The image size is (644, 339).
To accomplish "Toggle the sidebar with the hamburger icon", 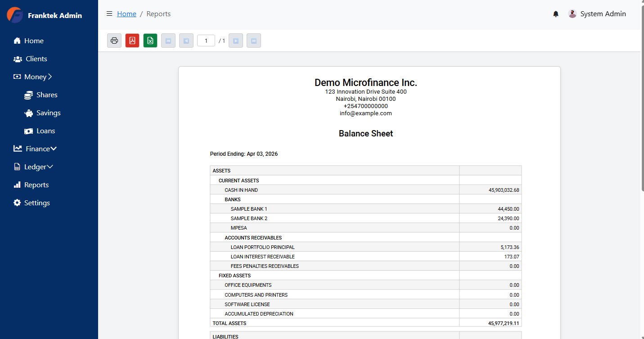I will click(x=109, y=14).
